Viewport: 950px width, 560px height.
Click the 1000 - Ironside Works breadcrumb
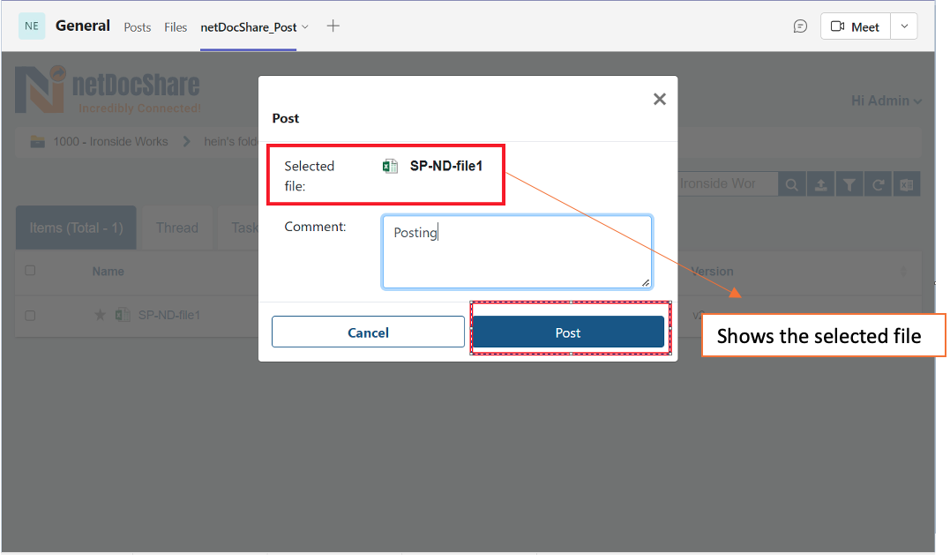(110, 141)
